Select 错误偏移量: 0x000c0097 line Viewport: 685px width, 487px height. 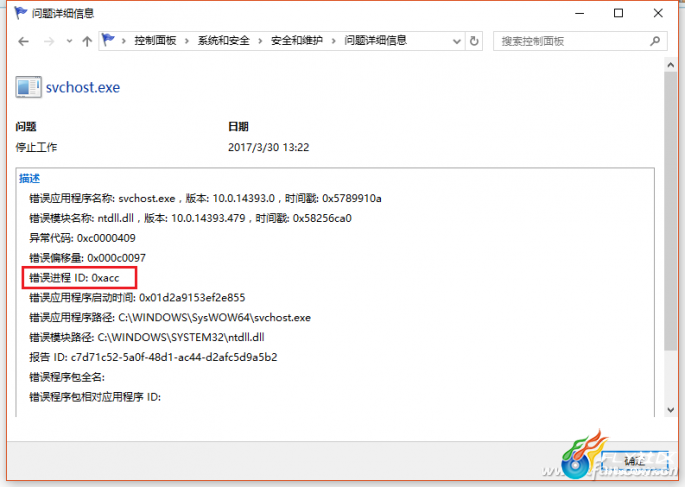pyautogui.click(x=87, y=258)
